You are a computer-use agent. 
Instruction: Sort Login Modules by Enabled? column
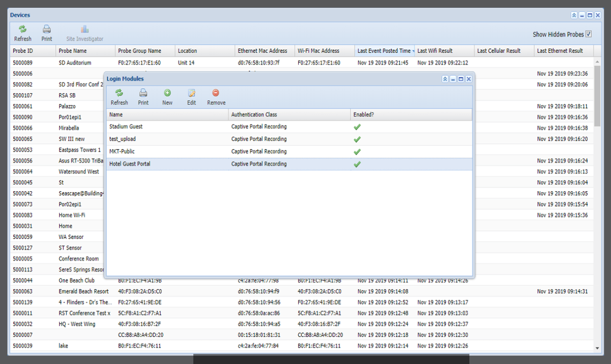(411, 115)
